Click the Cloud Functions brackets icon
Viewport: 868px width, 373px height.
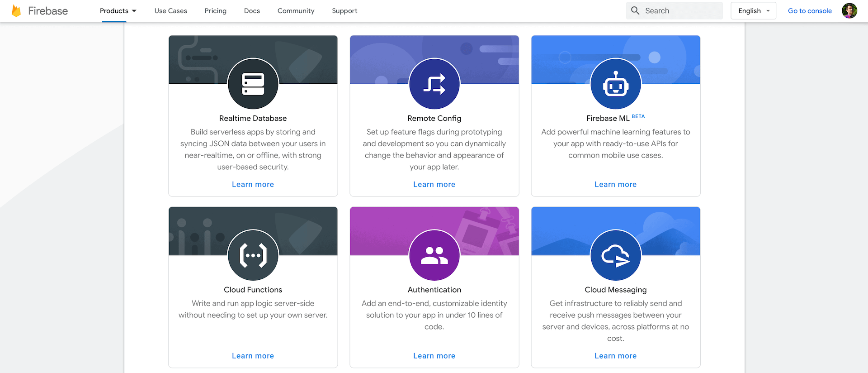click(x=253, y=255)
